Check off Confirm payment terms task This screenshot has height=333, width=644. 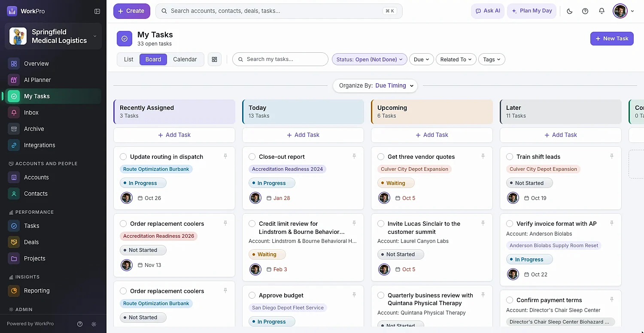coord(510,300)
